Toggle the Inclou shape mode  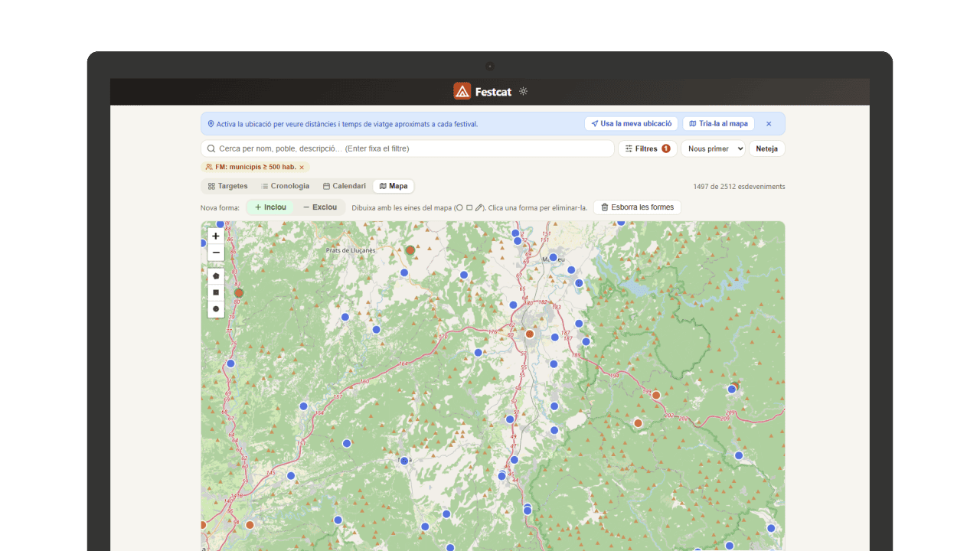coord(270,207)
